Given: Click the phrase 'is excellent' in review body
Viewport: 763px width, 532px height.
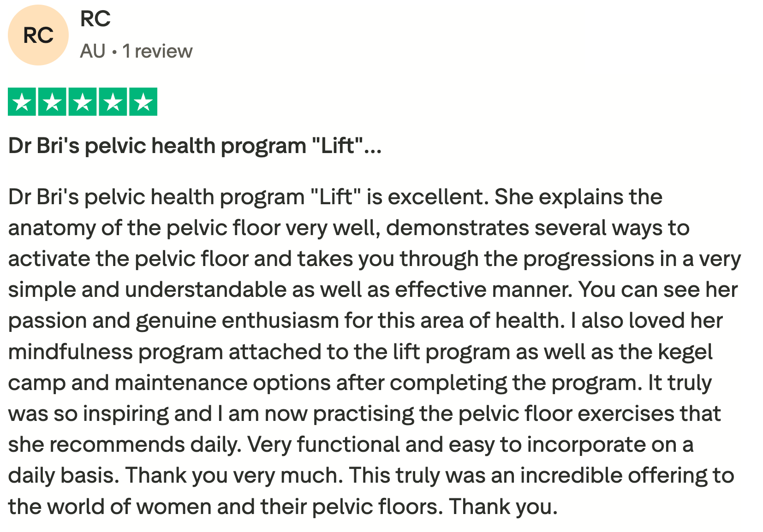Looking at the screenshot, I should coord(427,197).
